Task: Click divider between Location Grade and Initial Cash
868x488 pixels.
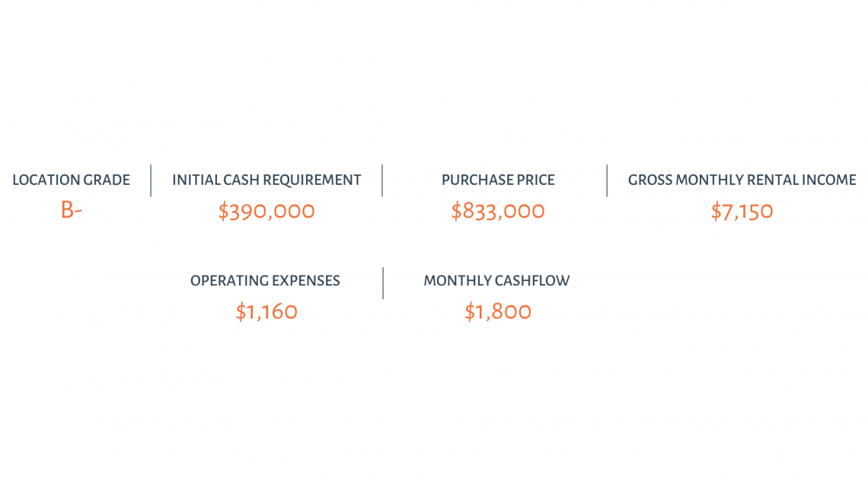Action: pyautogui.click(x=151, y=180)
